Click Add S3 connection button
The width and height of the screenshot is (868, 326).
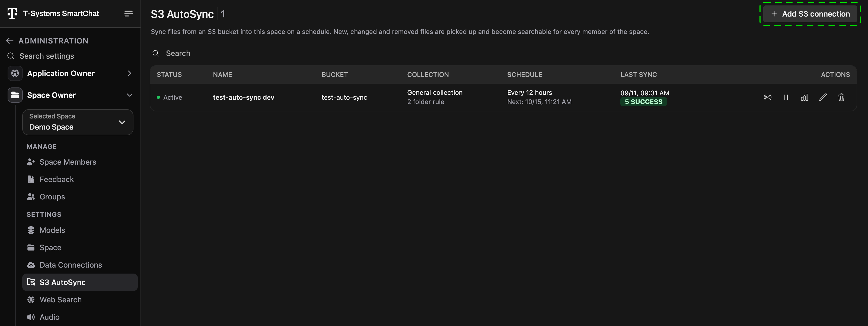810,14
